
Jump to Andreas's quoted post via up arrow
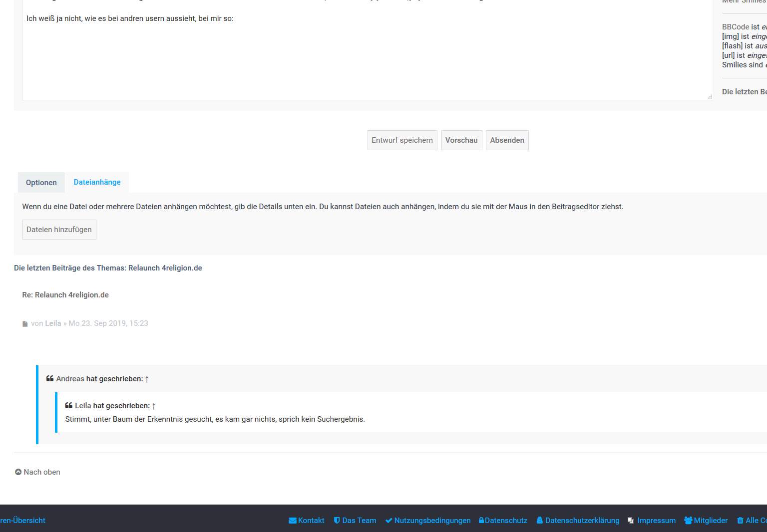147,379
